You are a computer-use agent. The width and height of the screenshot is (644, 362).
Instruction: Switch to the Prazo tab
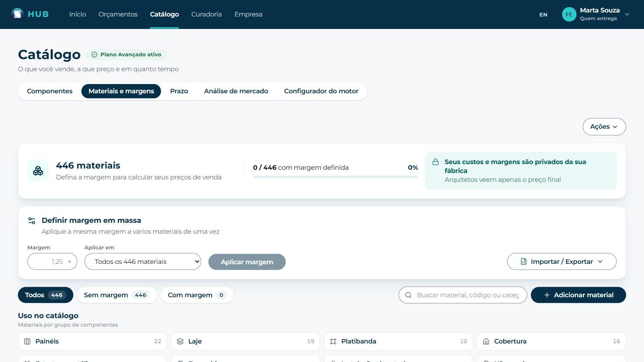(x=179, y=91)
